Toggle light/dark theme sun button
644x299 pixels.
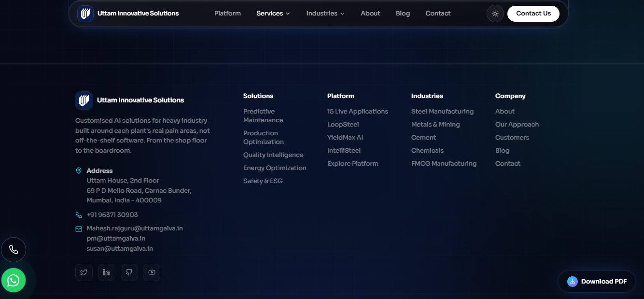tap(495, 14)
